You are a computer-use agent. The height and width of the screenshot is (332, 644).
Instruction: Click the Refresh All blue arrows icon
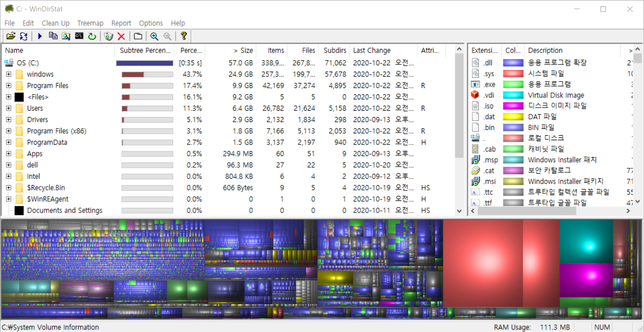(24, 36)
